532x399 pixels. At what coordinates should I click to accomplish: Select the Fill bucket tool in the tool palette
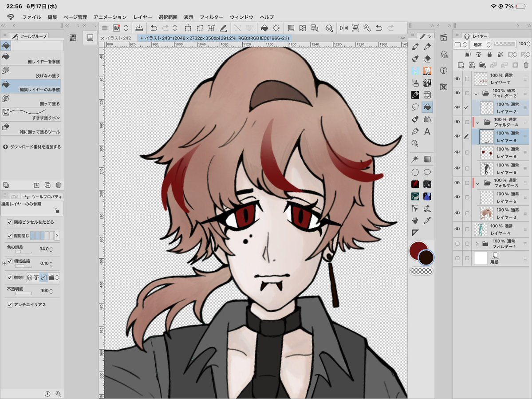pyautogui.click(x=427, y=107)
